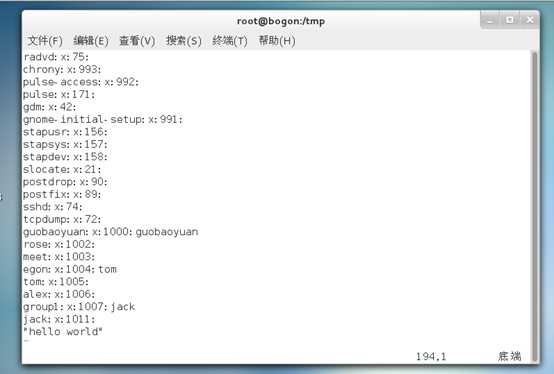
Task: Click the line jack: x: 1011:
Action: [x=59, y=319]
